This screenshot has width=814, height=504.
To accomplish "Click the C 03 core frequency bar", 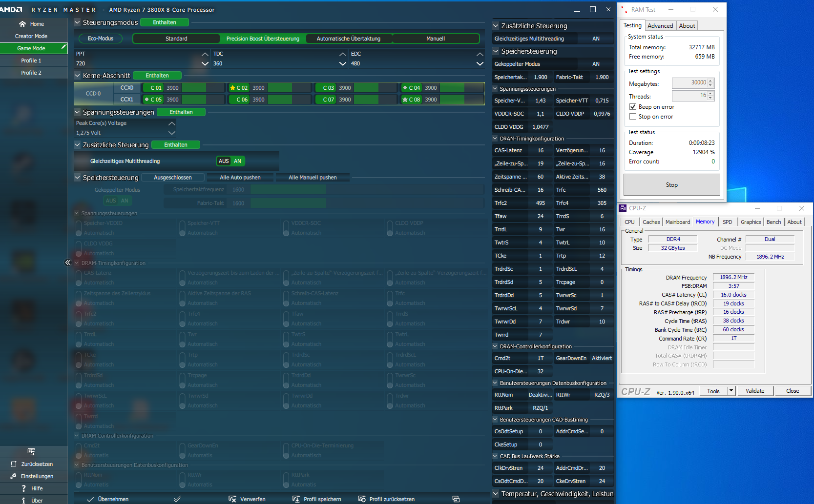I will click(x=376, y=88).
